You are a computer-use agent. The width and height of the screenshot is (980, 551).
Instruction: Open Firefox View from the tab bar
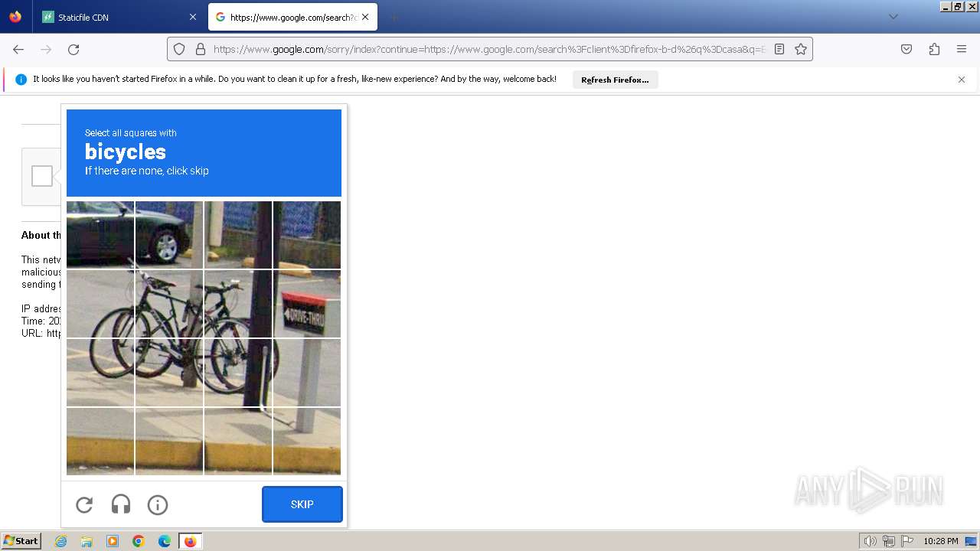coord(15,17)
